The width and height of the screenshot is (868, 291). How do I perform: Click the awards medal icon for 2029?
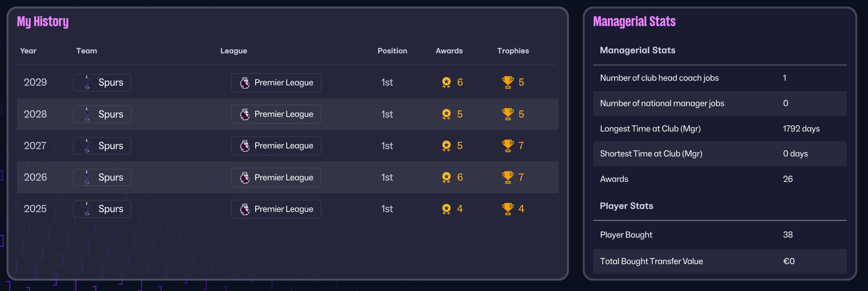[446, 82]
